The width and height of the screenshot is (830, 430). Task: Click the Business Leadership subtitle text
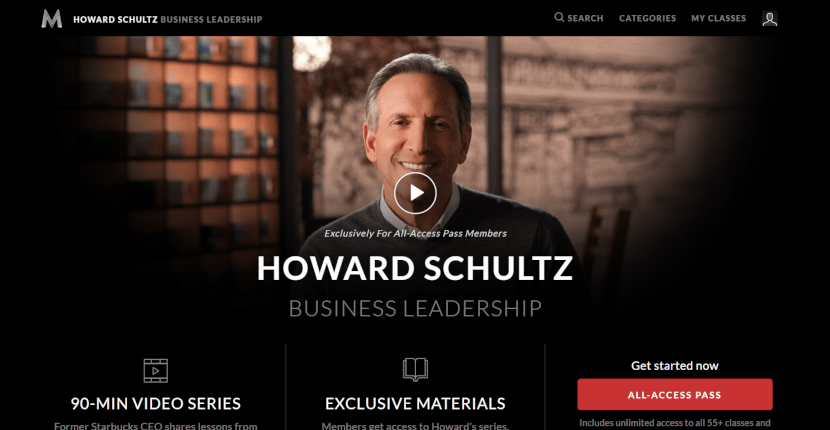pyautogui.click(x=415, y=308)
